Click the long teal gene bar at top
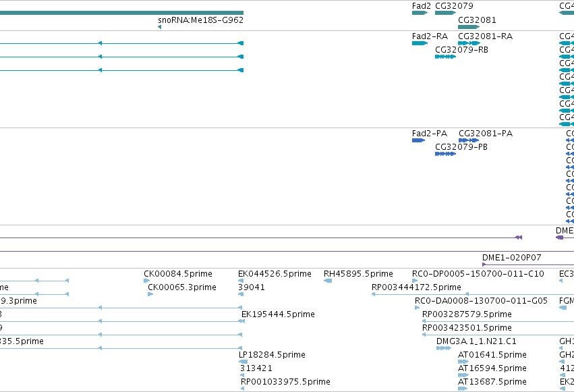The image size is (574, 392). 121,13
